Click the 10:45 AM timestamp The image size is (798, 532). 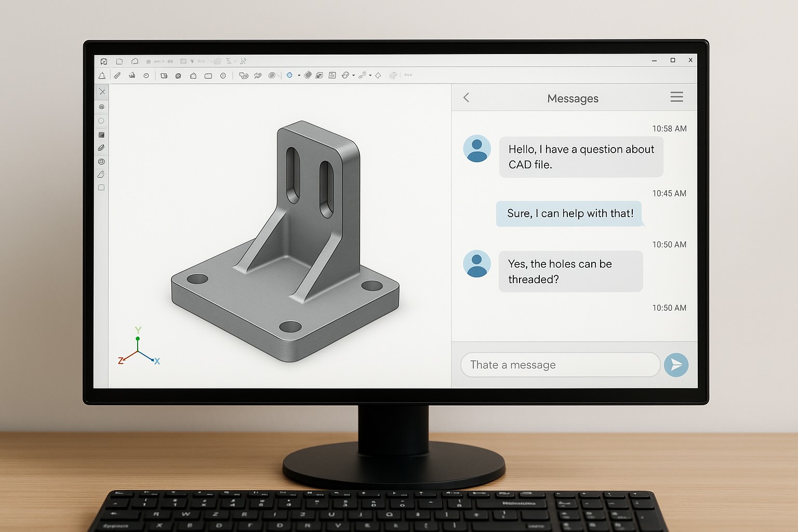point(669,193)
